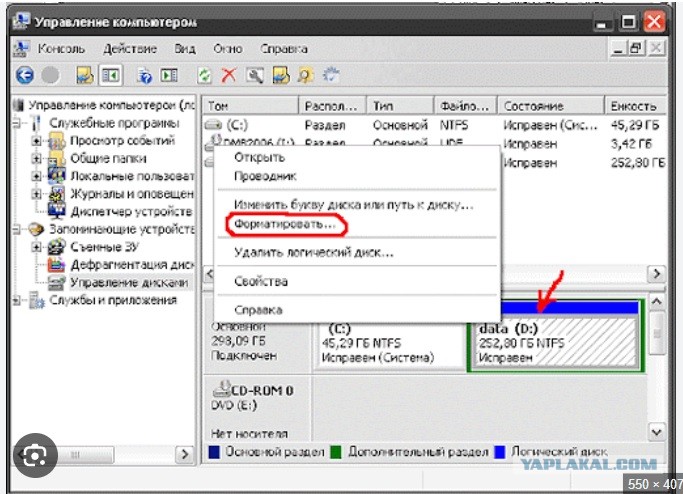Click the data (D:) partition block
This screenshot has height=494, width=683.
tap(555, 335)
